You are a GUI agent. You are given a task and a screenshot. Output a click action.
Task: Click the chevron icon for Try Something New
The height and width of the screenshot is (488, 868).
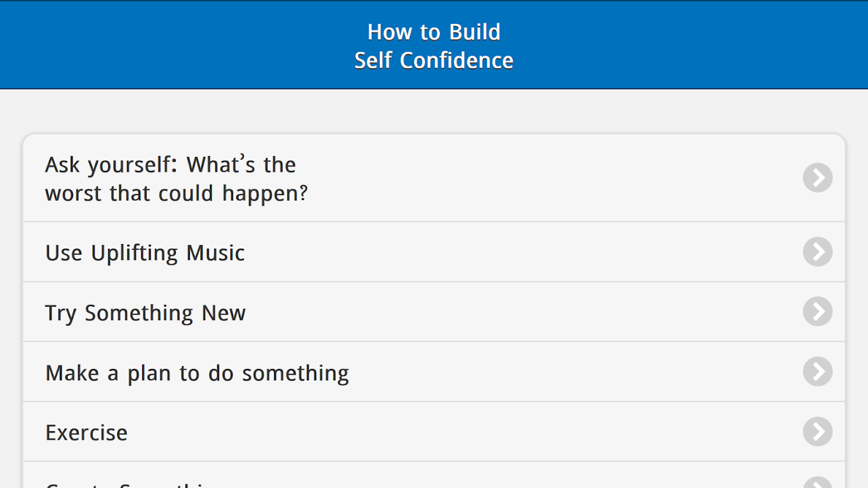point(818,312)
